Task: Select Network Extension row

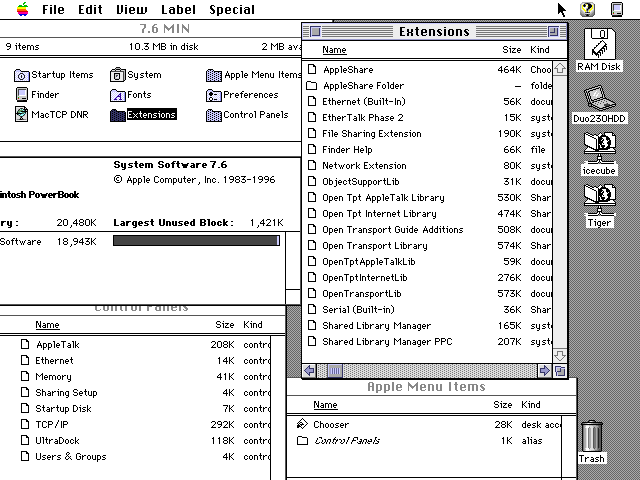Action: pyautogui.click(x=429, y=166)
